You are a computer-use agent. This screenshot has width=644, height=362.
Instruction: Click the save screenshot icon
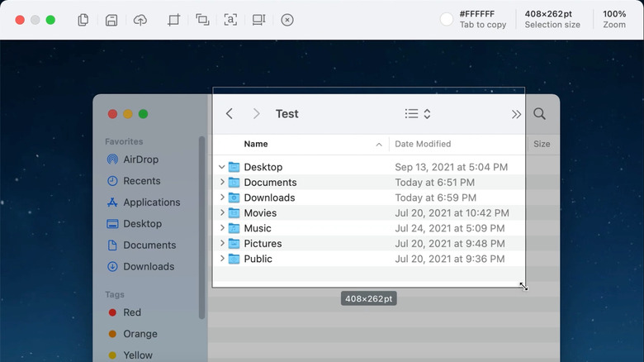point(111,20)
